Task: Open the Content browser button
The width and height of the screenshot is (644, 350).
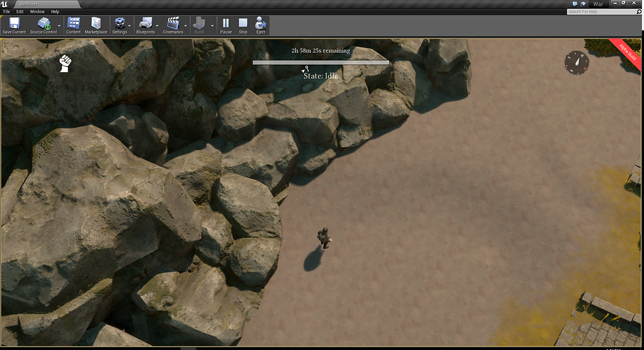Action: point(73,26)
